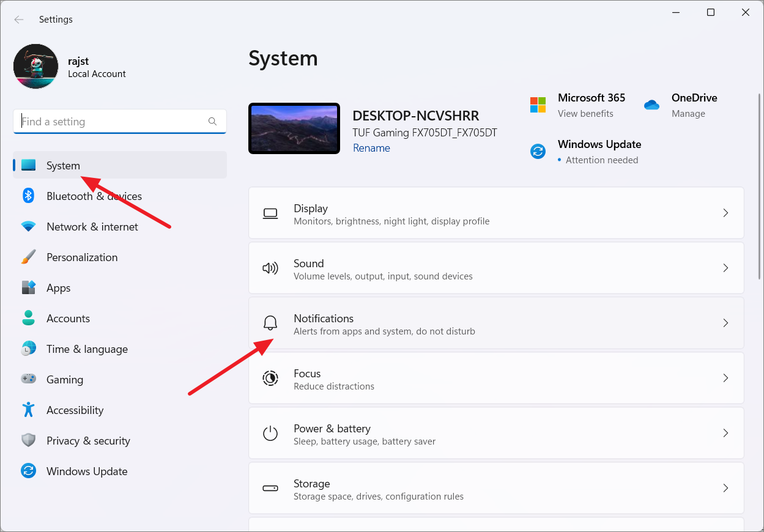This screenshot has width=764, height=532.
Task: Click the Windows Update sync icon at top
Action: [538, 152]
